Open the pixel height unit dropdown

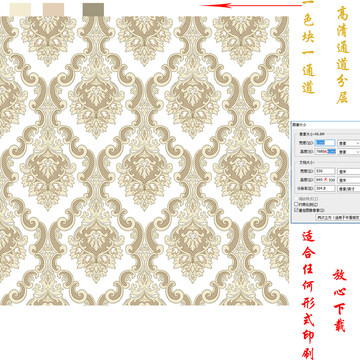tap(349, 152)
